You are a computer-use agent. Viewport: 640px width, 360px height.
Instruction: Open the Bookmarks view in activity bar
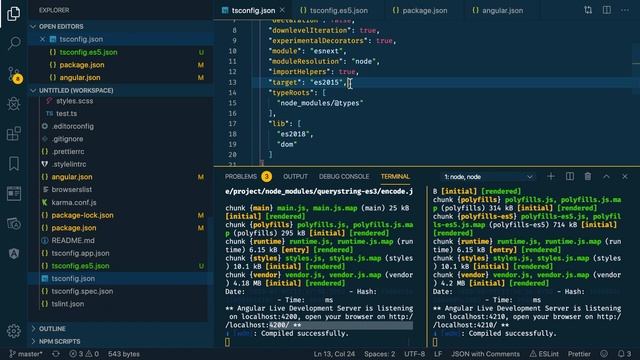13,164
